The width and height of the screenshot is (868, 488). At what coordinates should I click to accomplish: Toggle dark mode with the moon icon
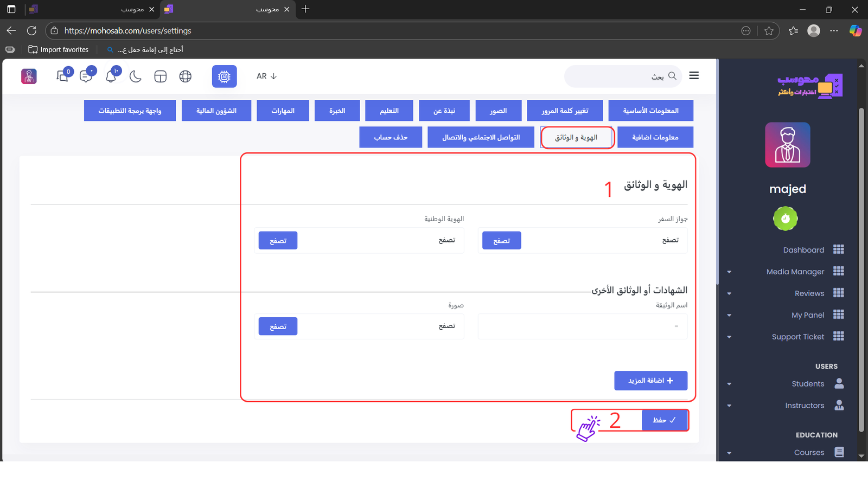tap(136, 76)
